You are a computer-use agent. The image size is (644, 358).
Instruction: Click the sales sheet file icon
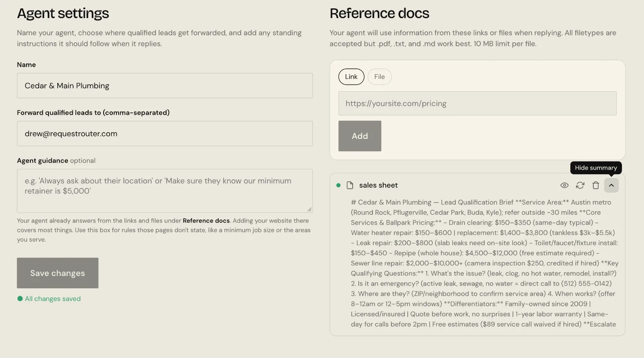tap(350, 185)
